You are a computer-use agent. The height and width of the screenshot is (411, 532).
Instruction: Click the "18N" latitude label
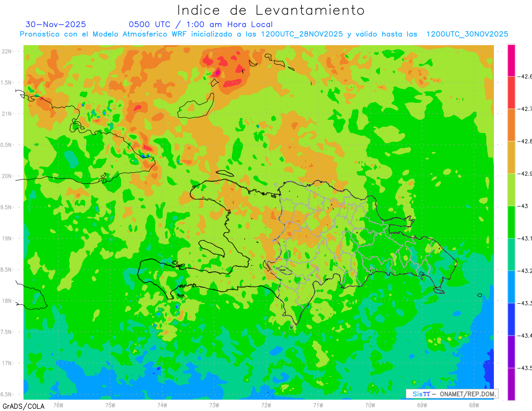click(x=7, y=301)
